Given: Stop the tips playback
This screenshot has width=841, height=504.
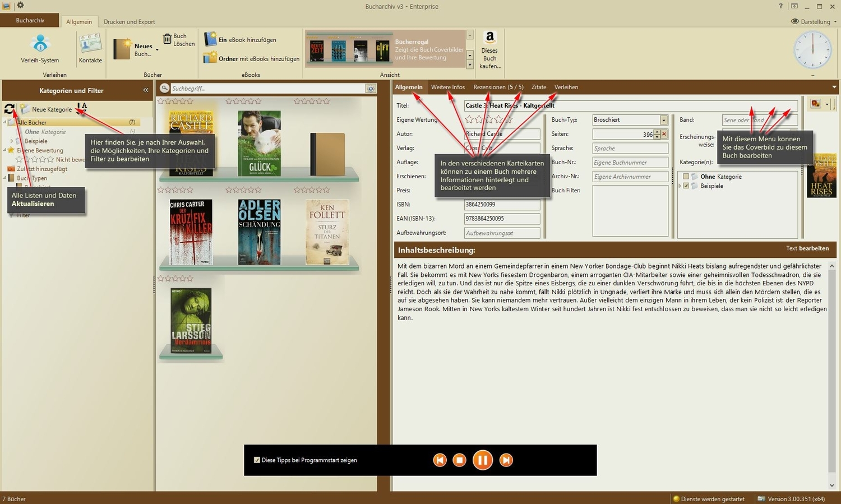Looking at the screenshot, I should point(459,460).
